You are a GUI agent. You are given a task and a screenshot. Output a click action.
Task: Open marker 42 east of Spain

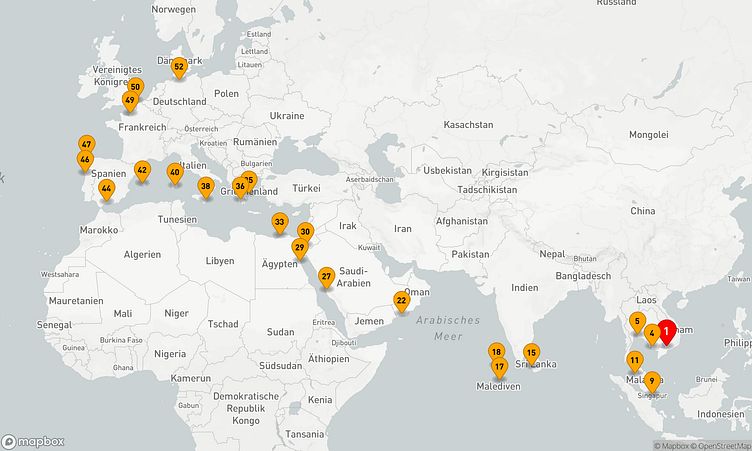click(142, 171)
